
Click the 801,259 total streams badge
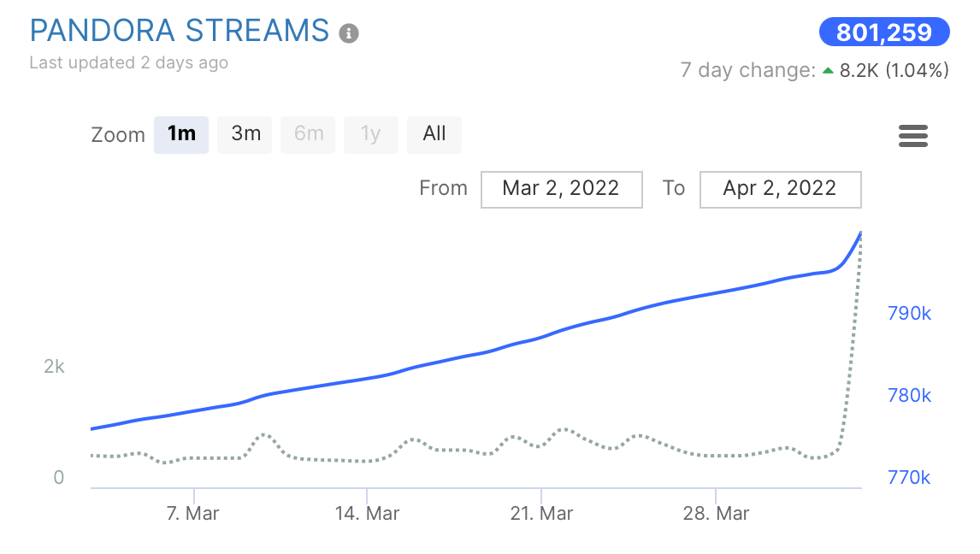point(884,32)
